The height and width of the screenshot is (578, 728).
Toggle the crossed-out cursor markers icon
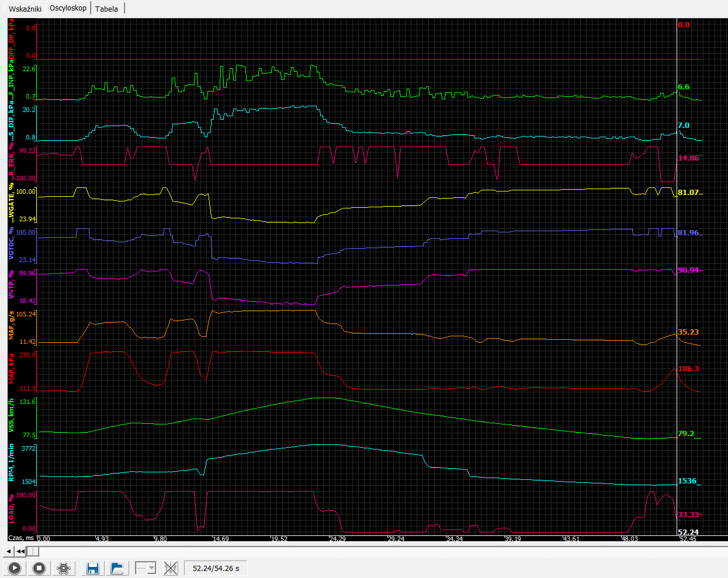pyautogui.click(x=171, y=568)
